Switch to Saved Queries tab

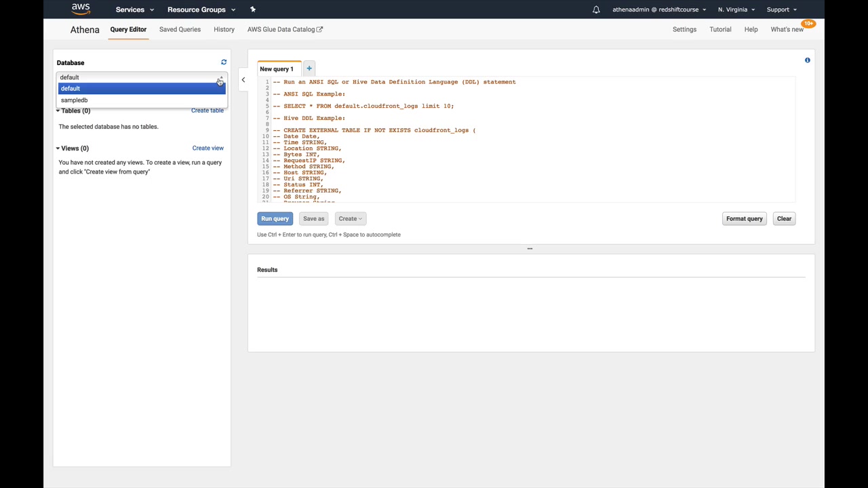point(180,29)
